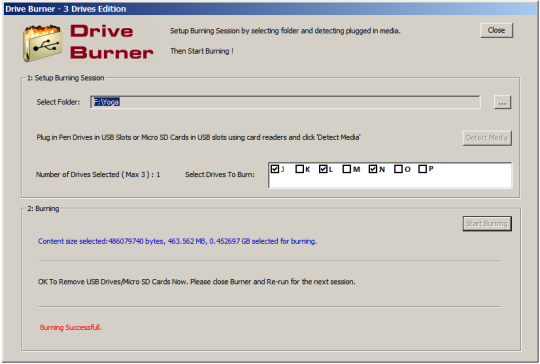Uncheck the J drive checkbox

click(274, 169)
